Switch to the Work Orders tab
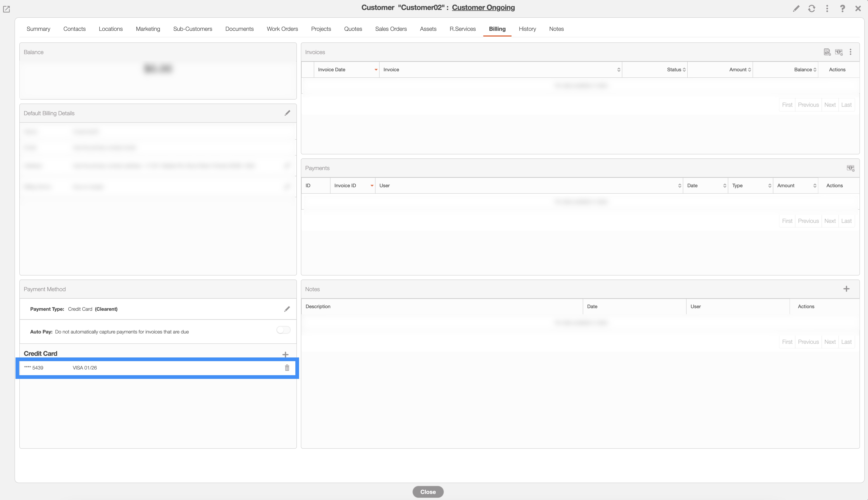This screenshot has height=500, width=868. pos(282,29)
